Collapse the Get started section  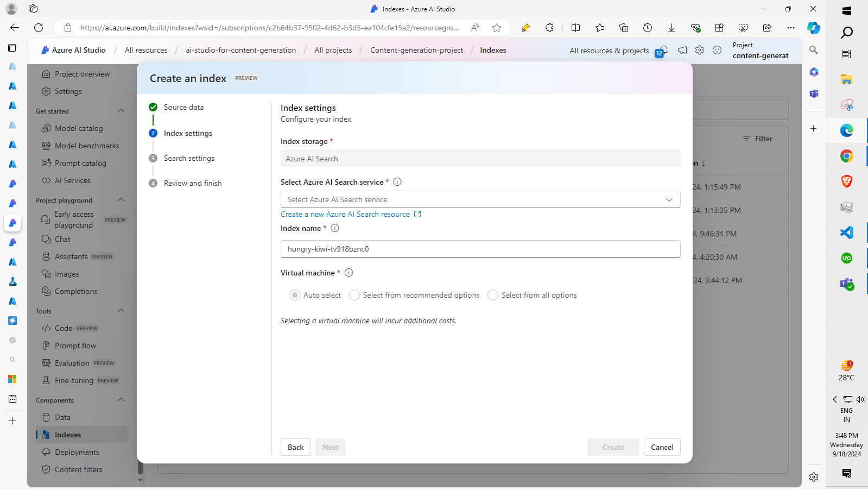[121, 111]
